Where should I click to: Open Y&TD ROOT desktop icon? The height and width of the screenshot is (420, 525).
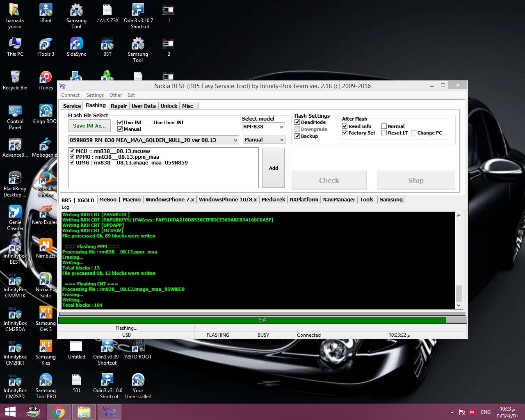coord(138,349)
